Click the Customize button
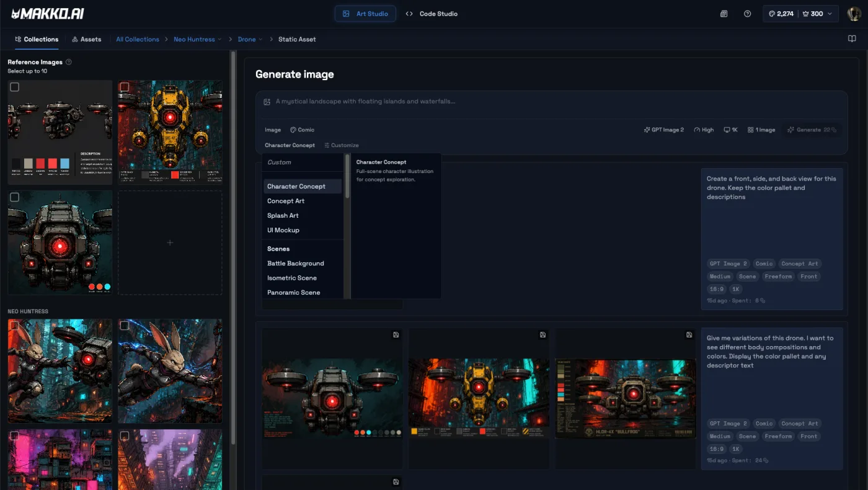868x490 pixels. tap(341, 145)
